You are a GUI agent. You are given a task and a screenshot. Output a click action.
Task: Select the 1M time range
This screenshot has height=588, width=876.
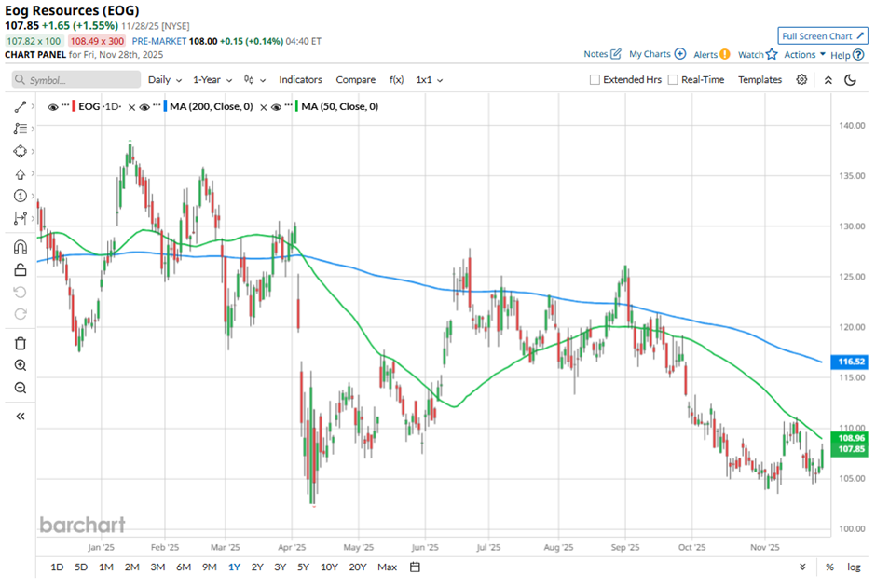point(106,567)
